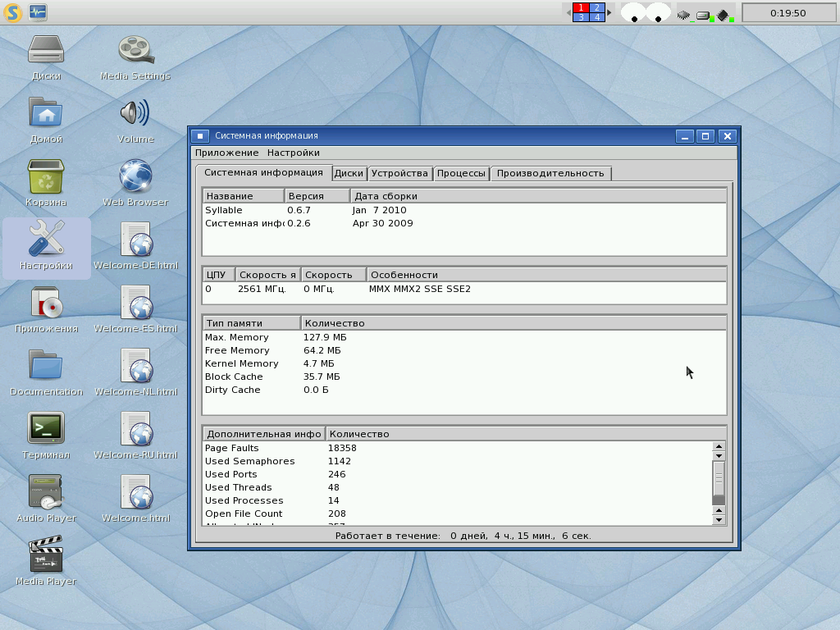Select the Syllable row in version list
The image size is (840, 630).
pos(224,210)
